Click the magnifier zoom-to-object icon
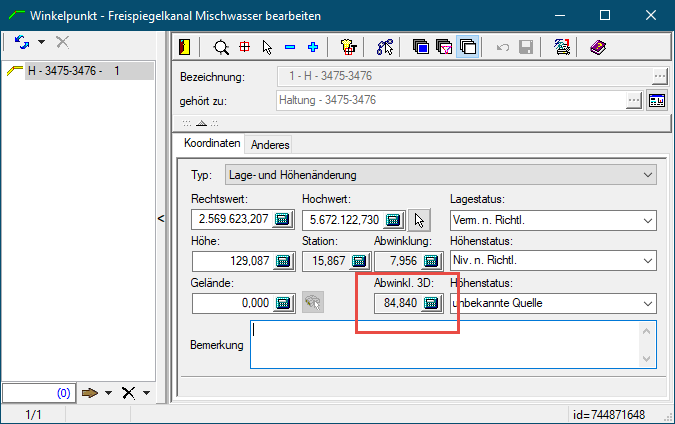Screen dimensions: 675x424 coord(221,46)
